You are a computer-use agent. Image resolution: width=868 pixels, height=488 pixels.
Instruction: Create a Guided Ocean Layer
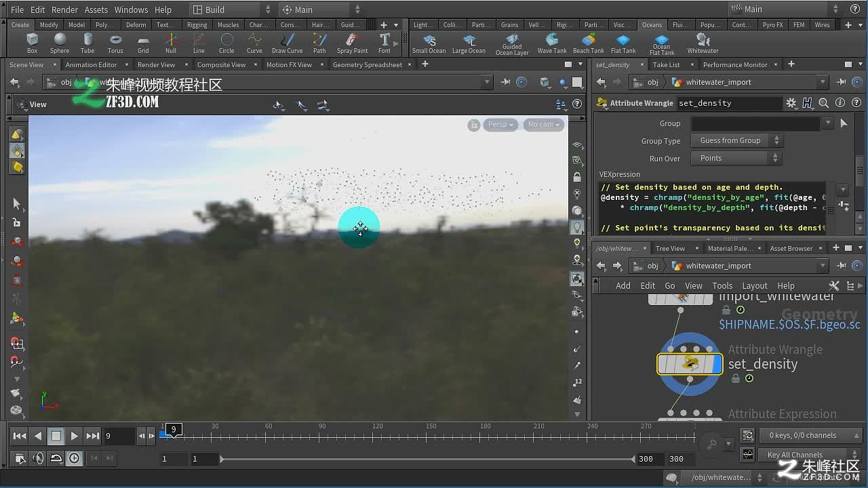pyautogui.click(x=512, y=44)
